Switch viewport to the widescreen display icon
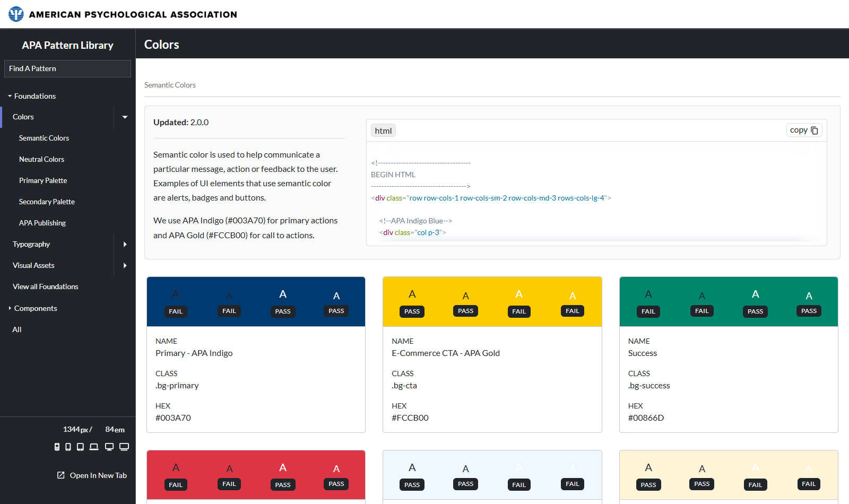This screenshot has width=849, height=504. 124,447
